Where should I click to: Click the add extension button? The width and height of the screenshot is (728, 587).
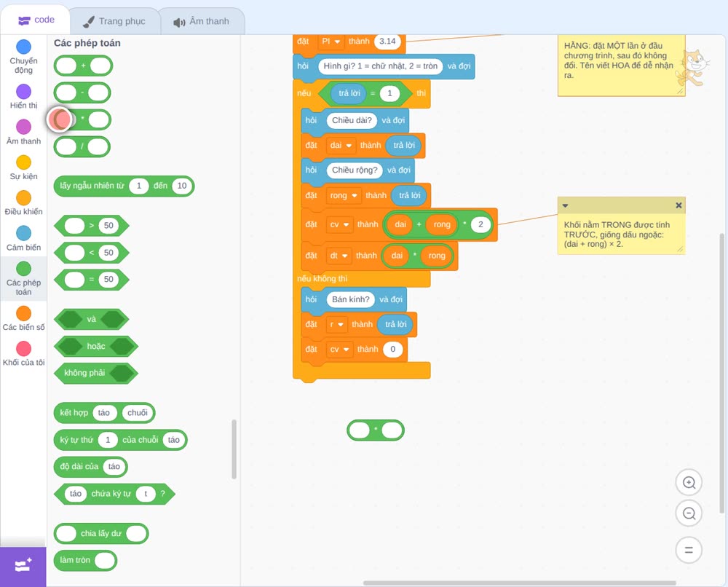pos(23,566)
